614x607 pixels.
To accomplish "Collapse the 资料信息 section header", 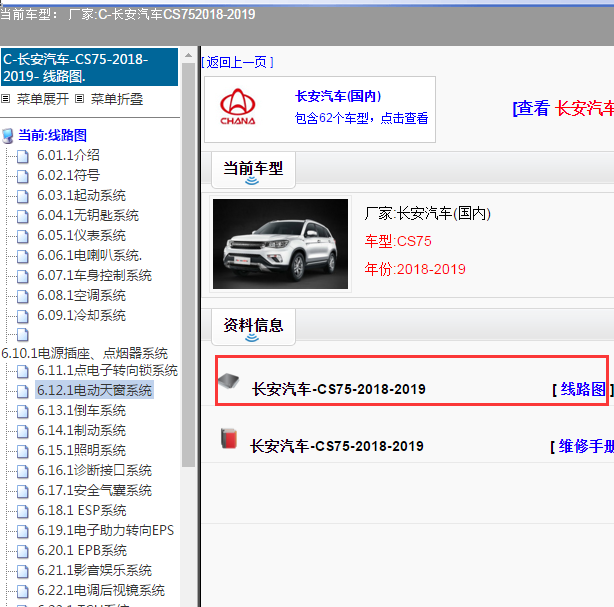I will (x=253, y=327).
